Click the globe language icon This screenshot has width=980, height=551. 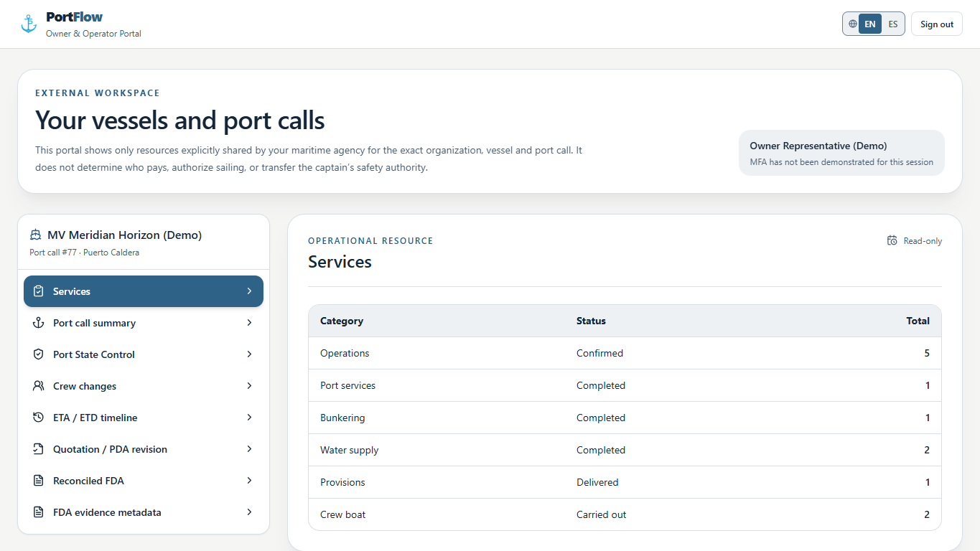click(852, 24)
